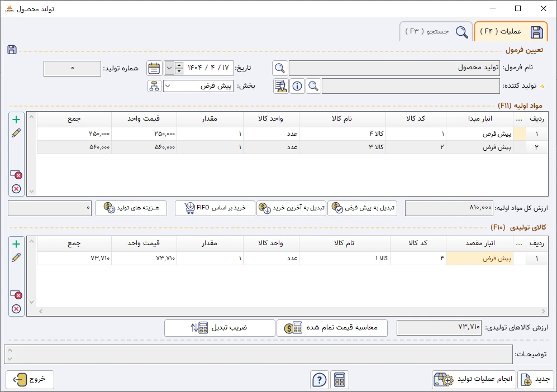Click the save icon above the formula section
Viewport: 557px width, 392px height.
coord(12,50)
